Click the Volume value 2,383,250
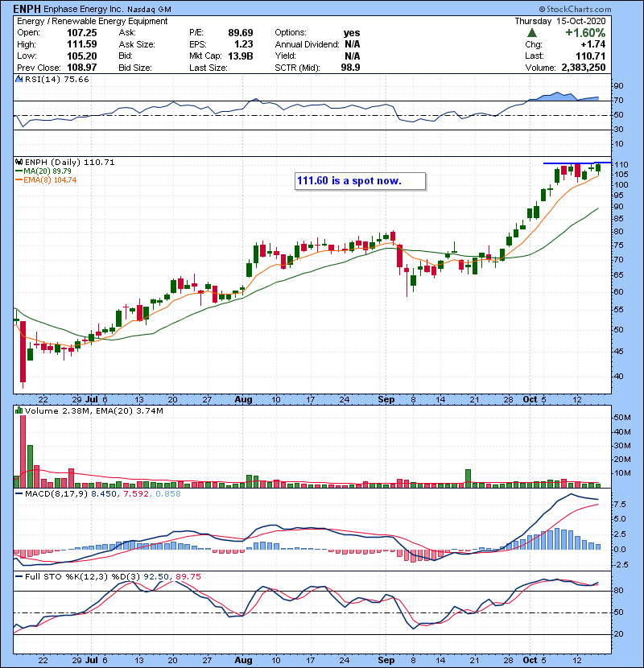This screenshot has width=644, height=668. point(584,68)
